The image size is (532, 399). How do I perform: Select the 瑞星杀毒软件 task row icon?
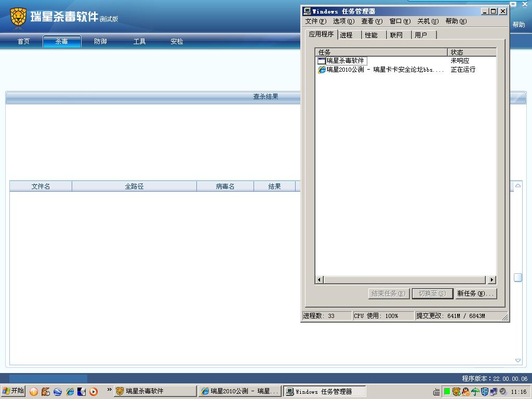coord(321,61)
